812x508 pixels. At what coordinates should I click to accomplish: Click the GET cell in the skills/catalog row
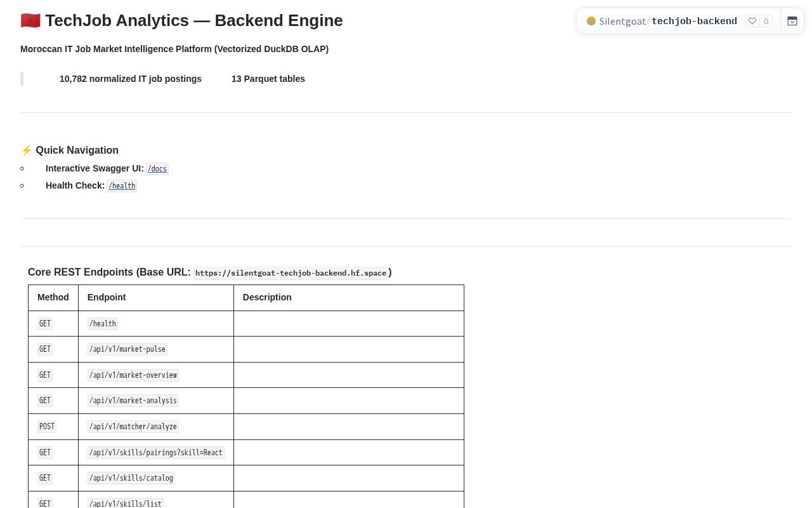(53, 478)
